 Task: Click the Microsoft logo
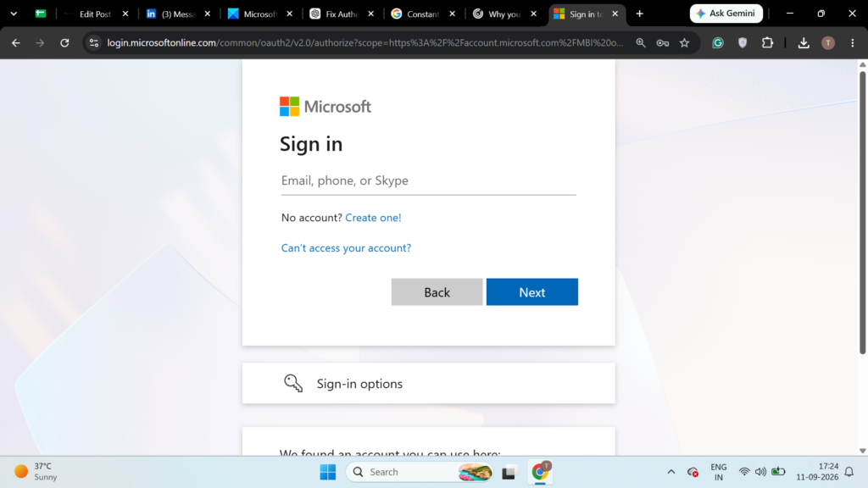(325, 106)
